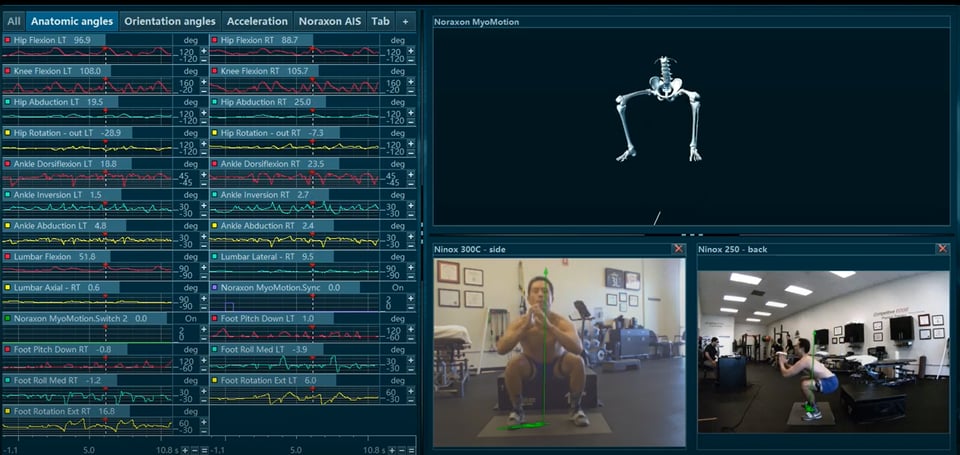Reset right column time axis with equals button

(x=411, y=450)
